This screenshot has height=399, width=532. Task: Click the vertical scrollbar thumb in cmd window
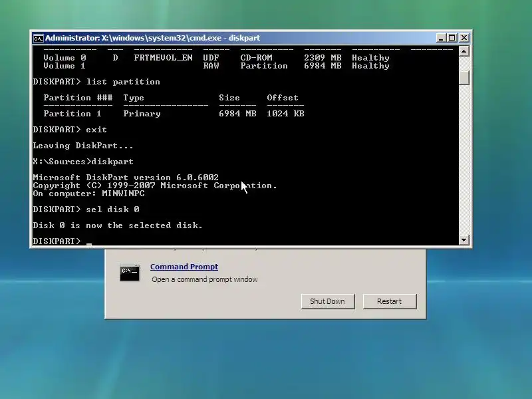pos(464,78)
